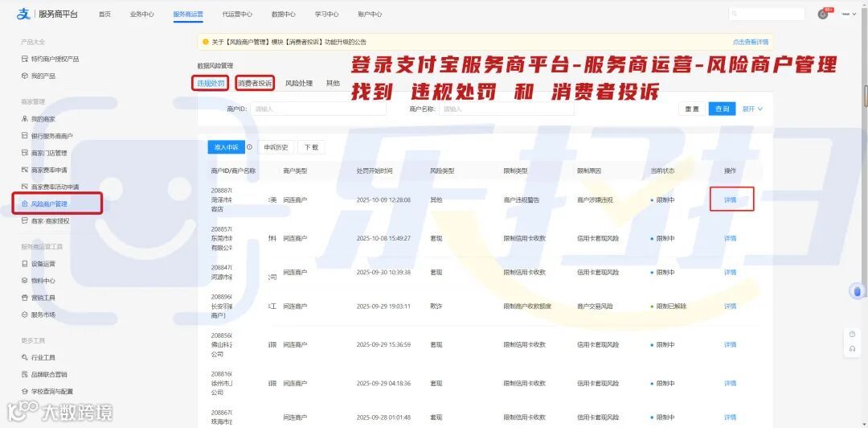868x428 pixels.
Task: Click the blue floating mouse icon at right edge
Action: click(x=857, y=291)
